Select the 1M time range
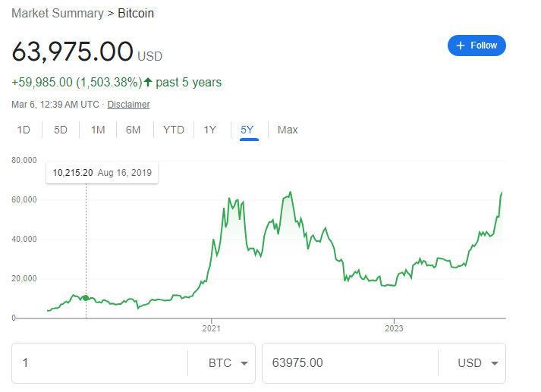 pos(98,130)
